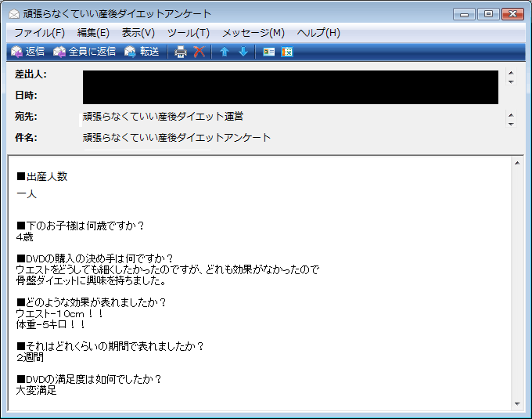This screenshot has height=419, width=532.
Task: Click the 宛先: label
Action: pyautogui.click(x=26, y=117)
